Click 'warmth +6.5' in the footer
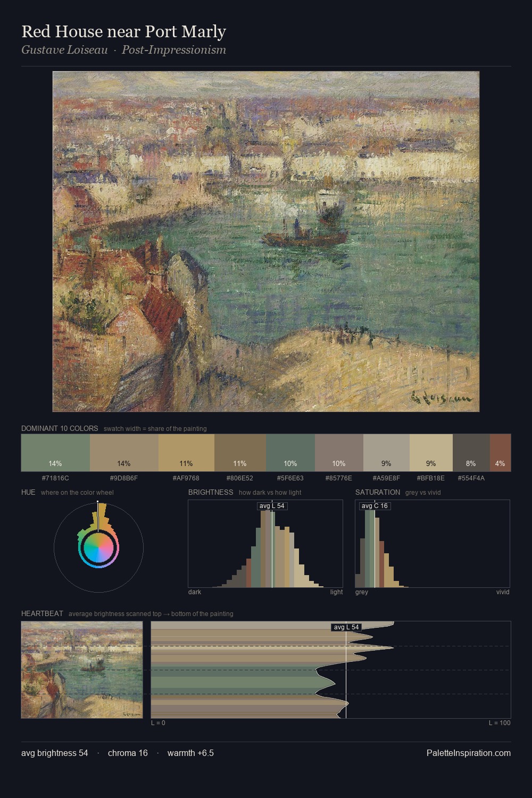Image resolution: width=532 pixels, height=798 pixels. [x=190, y=753]
